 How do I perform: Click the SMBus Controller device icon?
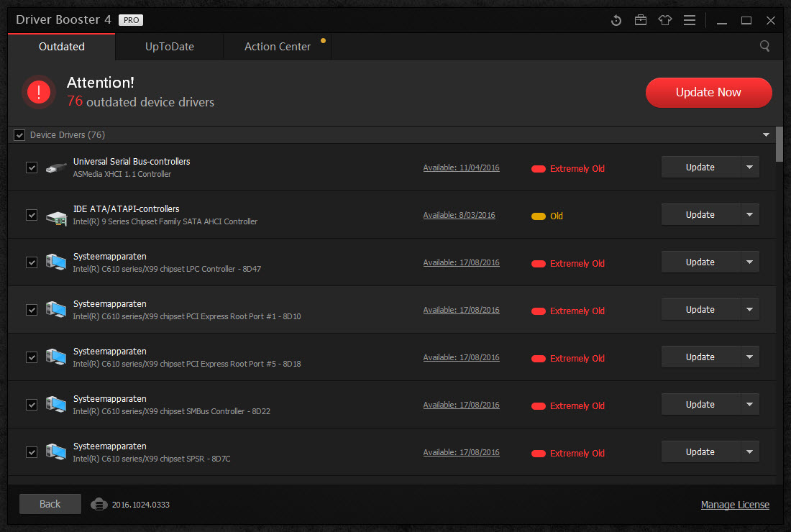(x=56, y=405)
